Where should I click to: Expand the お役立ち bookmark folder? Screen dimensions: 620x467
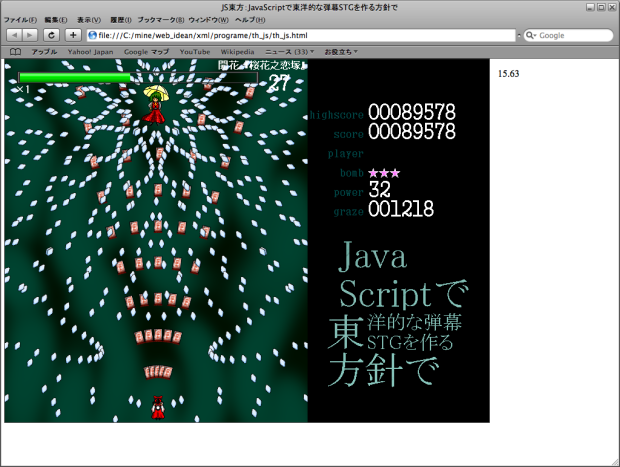point(341,52)
